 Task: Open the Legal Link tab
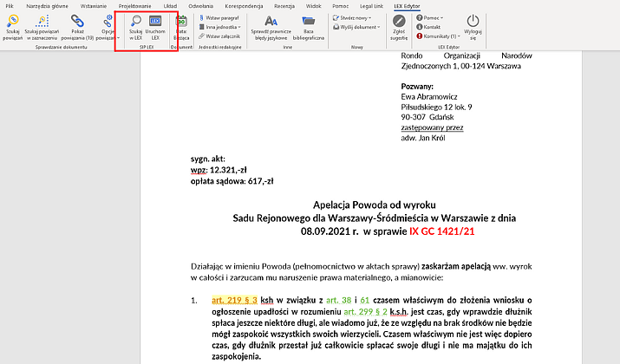click(x=370, y=6)
